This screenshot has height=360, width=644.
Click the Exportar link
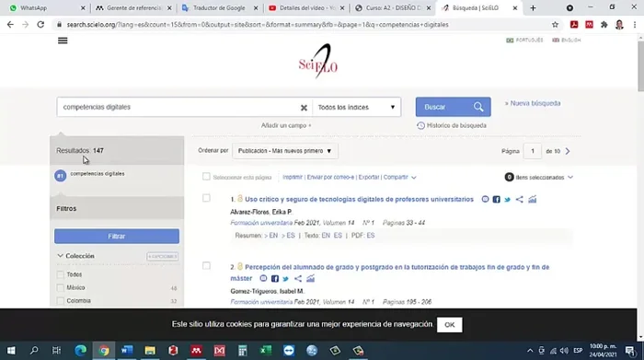[x=368, y=177]
